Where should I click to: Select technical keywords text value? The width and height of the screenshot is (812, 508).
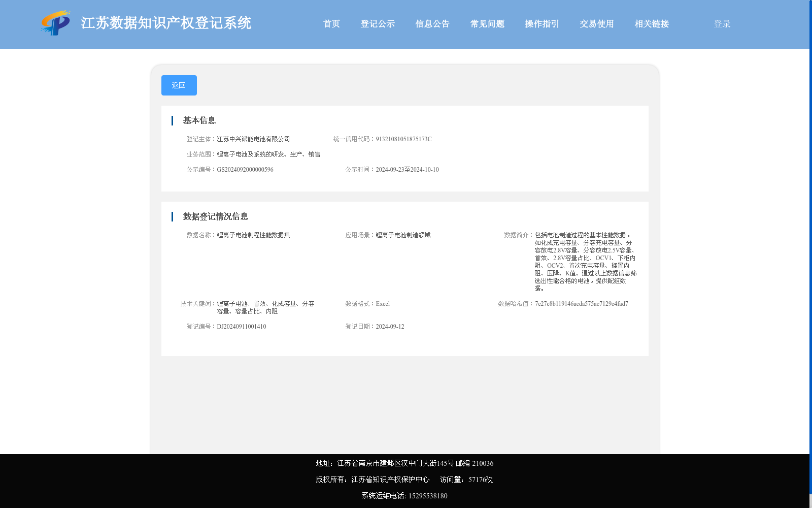point(266,307)
